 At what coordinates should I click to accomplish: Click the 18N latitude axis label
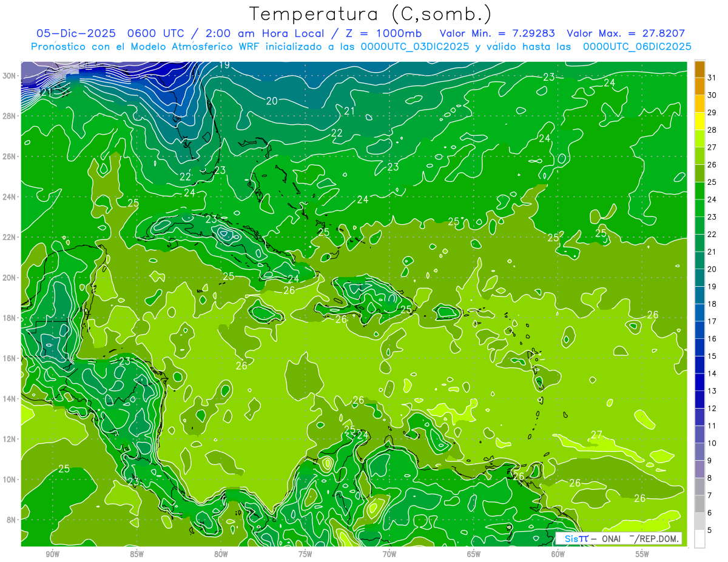pos(10,318)
